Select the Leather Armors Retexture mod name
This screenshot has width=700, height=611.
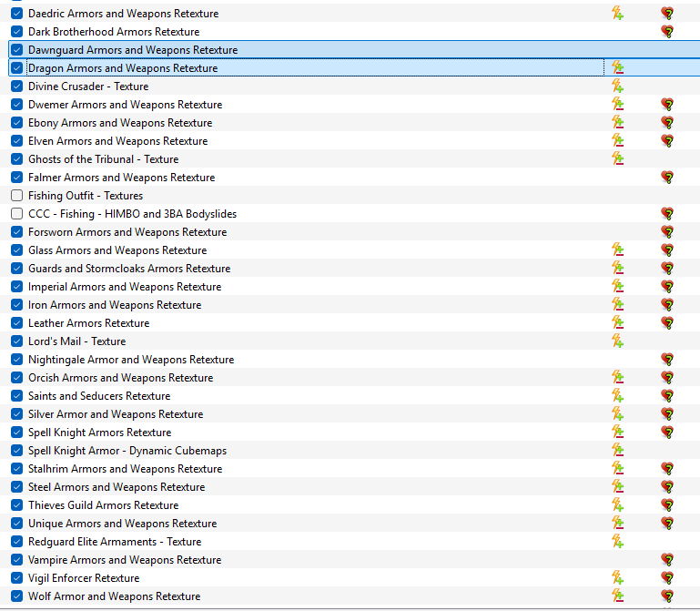click(x=88, y=323)
